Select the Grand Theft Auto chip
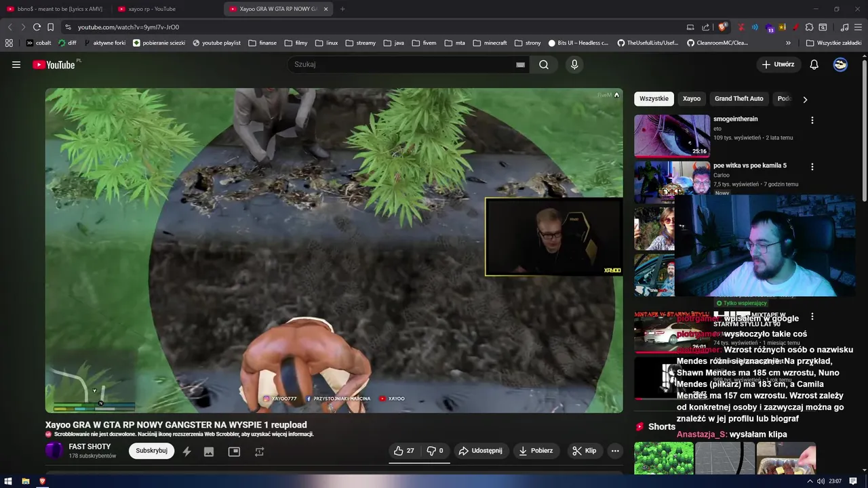 coord(739,99)
